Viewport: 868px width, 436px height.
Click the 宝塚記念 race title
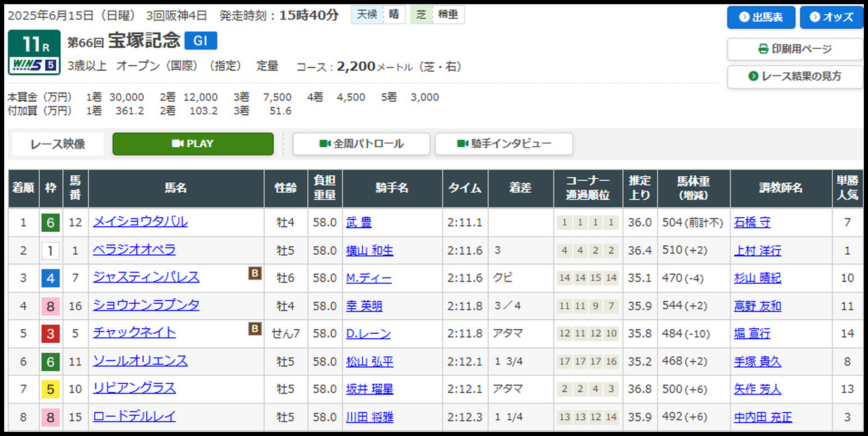tap(144, 41)
